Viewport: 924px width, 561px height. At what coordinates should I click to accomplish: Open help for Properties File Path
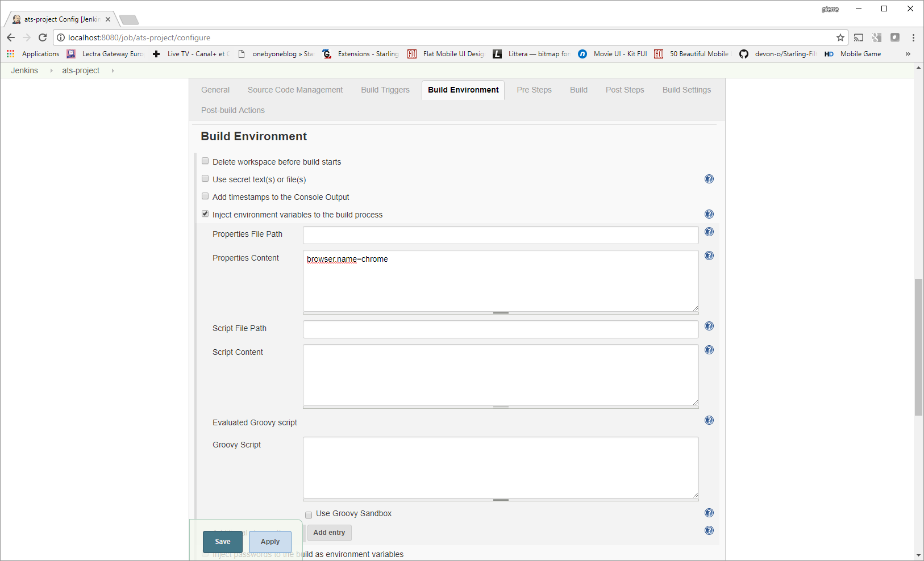(x=709, y=232)
